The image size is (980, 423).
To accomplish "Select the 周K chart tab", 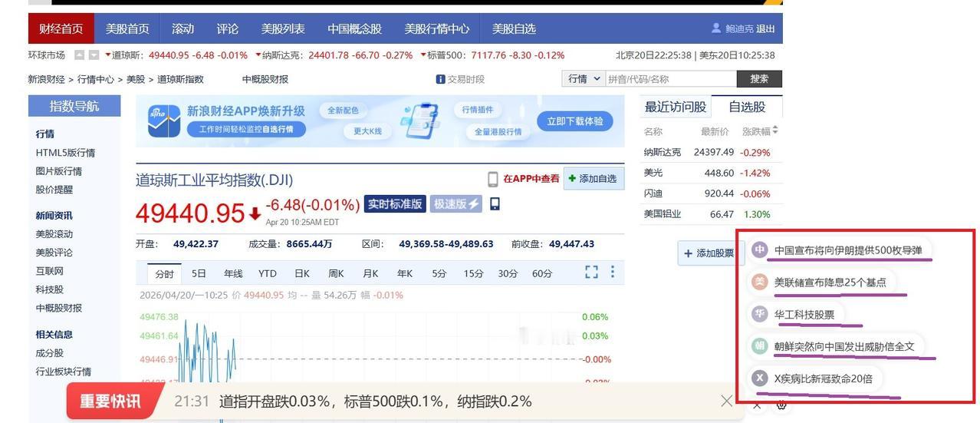I will (x=336, y=273).
